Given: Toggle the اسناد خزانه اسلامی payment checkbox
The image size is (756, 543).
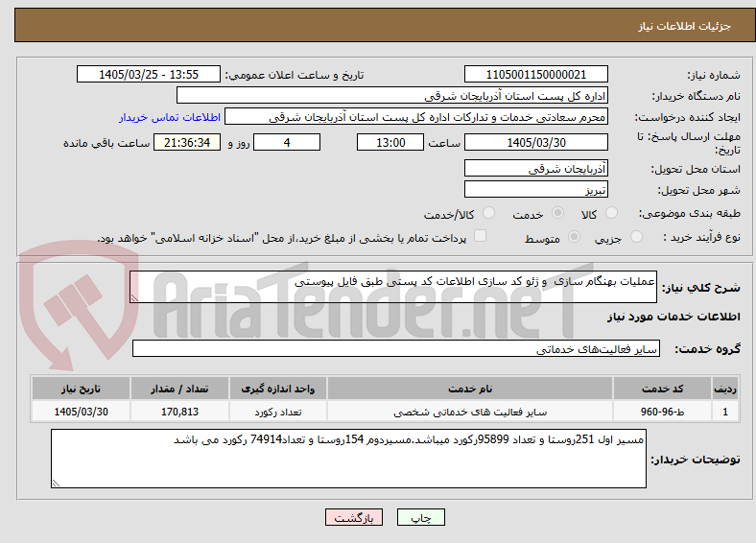Looking at the screenshot, I should point(480,235).
